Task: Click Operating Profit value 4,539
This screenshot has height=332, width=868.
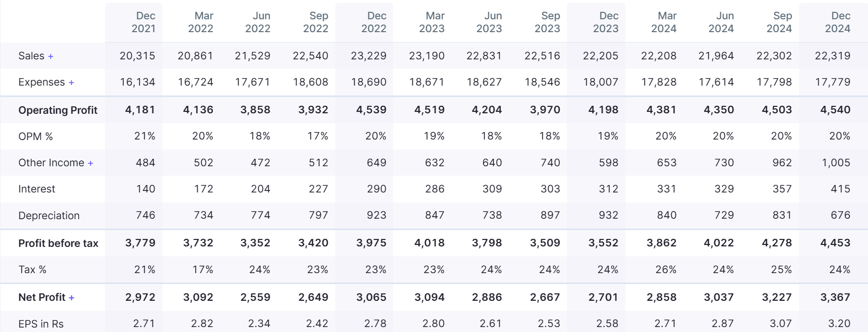Action: tap(371, 110)
